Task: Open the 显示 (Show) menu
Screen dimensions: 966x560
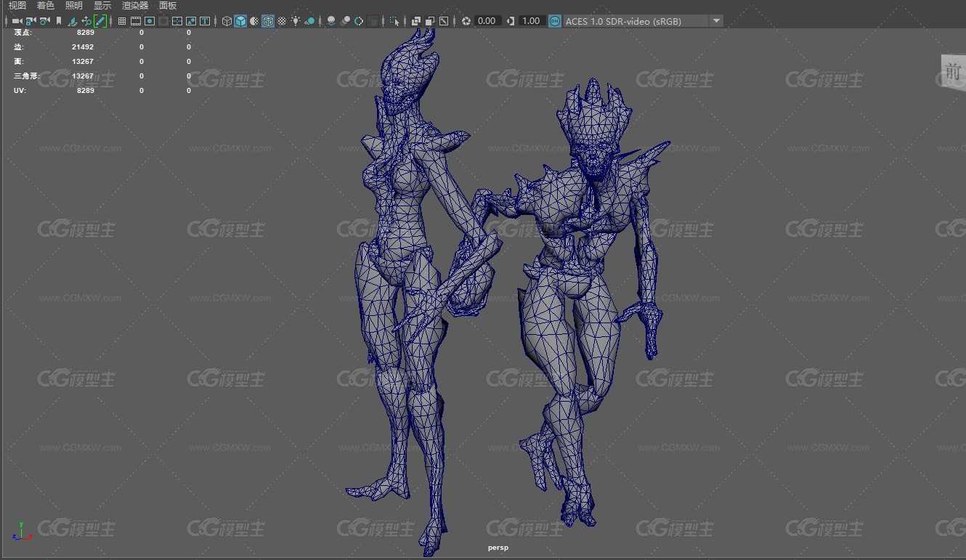Action: [102, 6]
